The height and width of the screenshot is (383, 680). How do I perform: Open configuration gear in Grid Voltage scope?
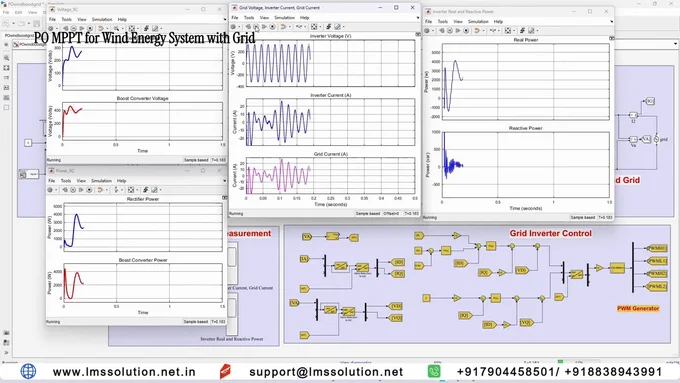click(233, 26)
